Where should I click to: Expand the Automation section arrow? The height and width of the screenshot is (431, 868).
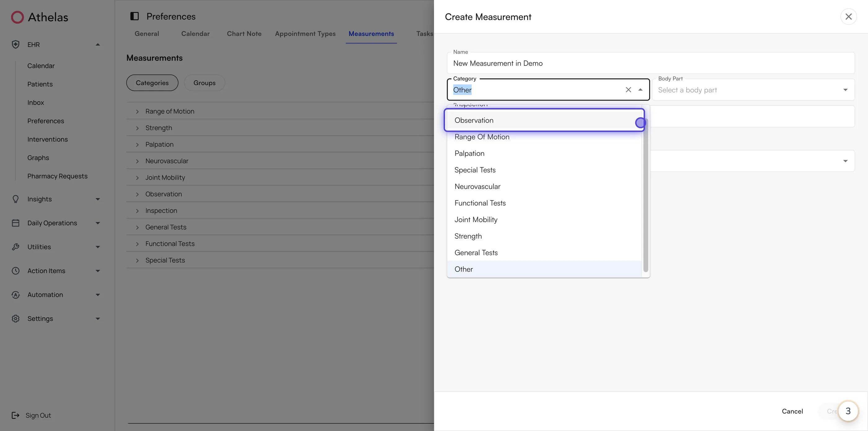coord(98,295)
